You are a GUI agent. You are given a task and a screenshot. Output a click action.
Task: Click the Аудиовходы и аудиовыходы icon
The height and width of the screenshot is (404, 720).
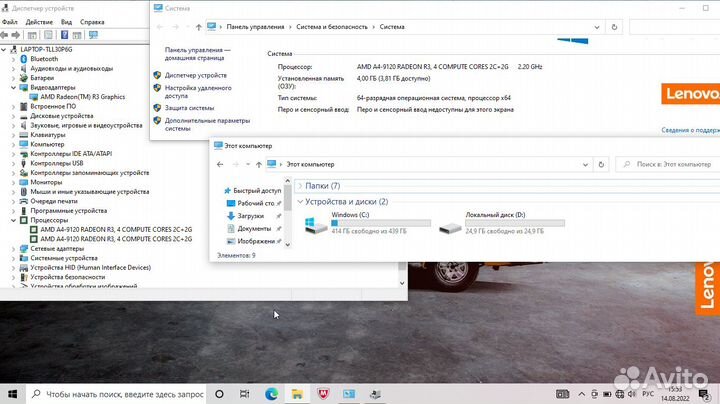(24, 68)
